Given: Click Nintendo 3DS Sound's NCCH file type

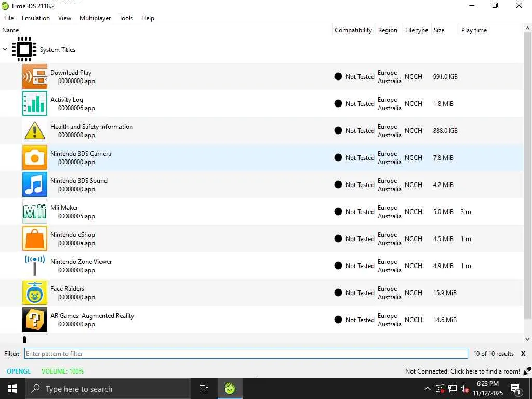Looking at the screenshot, I should (x=413, y=184).
